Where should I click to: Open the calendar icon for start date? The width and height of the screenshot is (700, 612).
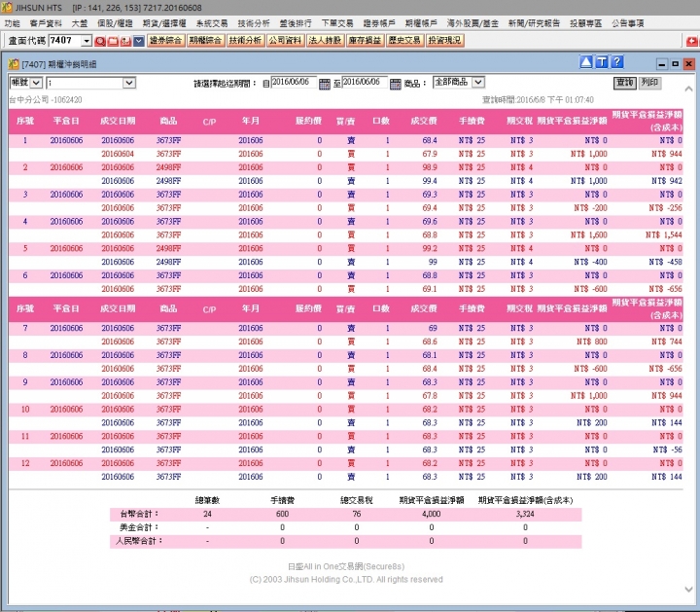325,84
